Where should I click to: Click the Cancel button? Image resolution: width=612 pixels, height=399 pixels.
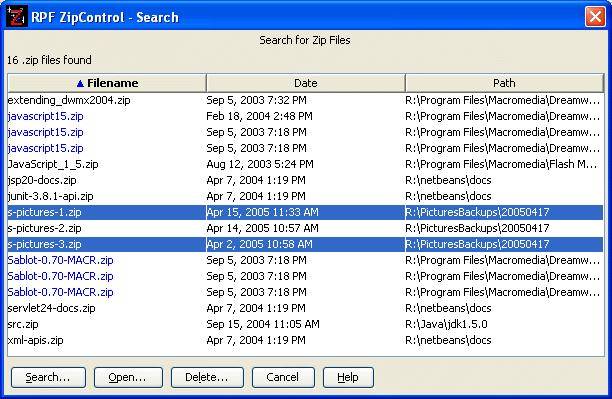point(283,377)
